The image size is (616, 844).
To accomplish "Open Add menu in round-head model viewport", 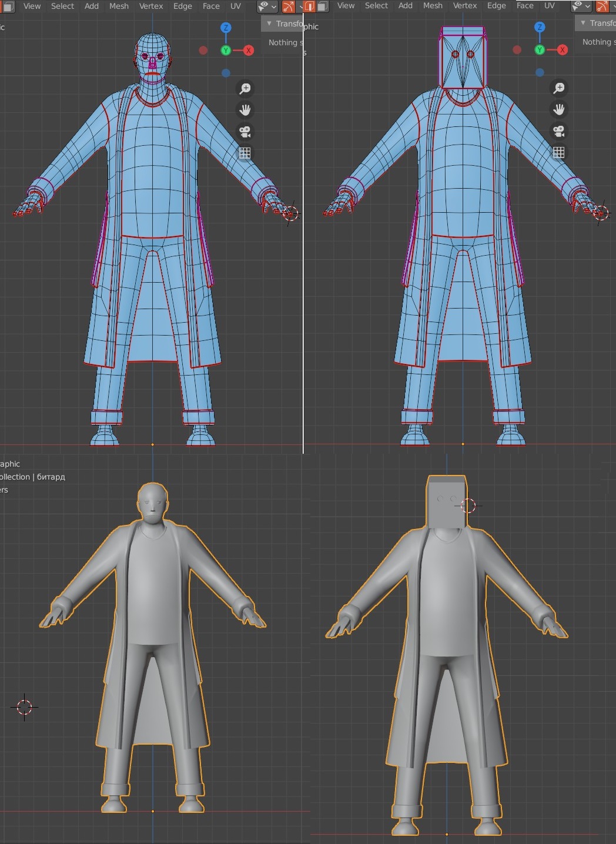I will click(x=92, y=6).
